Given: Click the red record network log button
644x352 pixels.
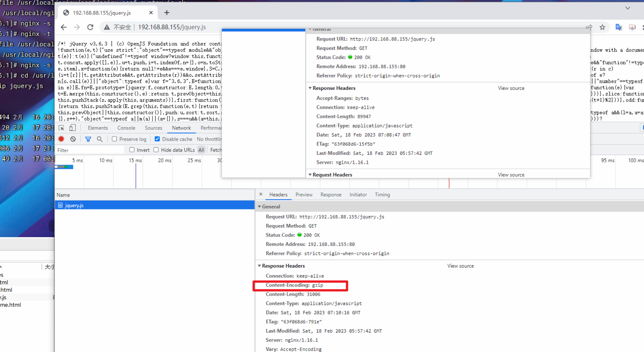Looking at the screenshot, I should (x=61, y=139).
